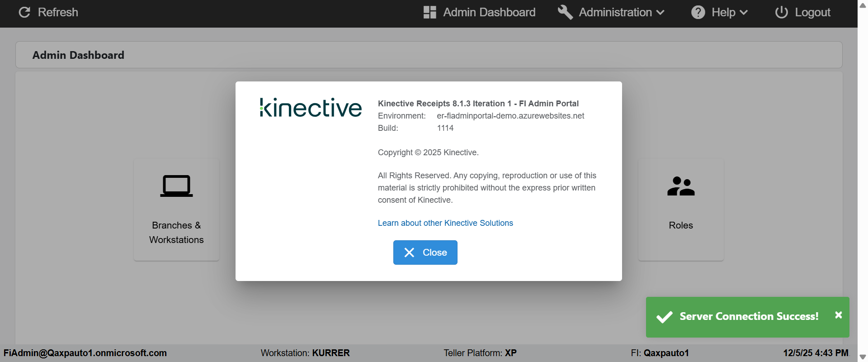Click the Kinective Receipts 8.1.3 version title

click(x=478, y=104)
